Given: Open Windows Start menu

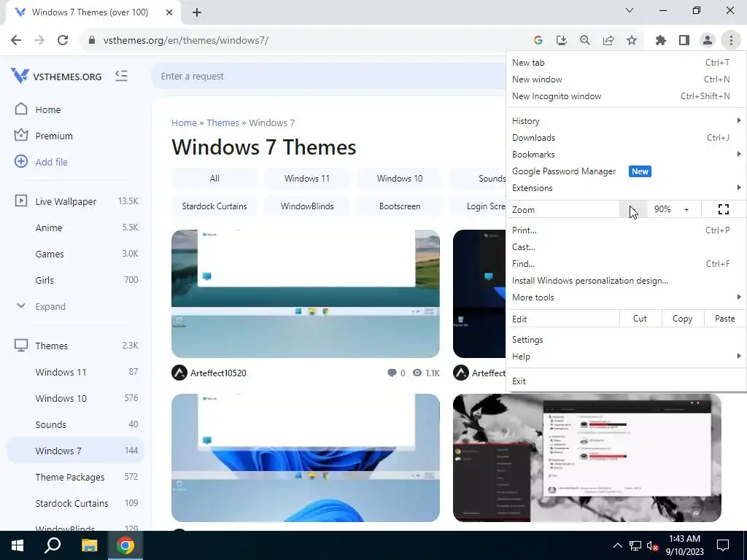Looking at the screenshot, I should (18, 545).
